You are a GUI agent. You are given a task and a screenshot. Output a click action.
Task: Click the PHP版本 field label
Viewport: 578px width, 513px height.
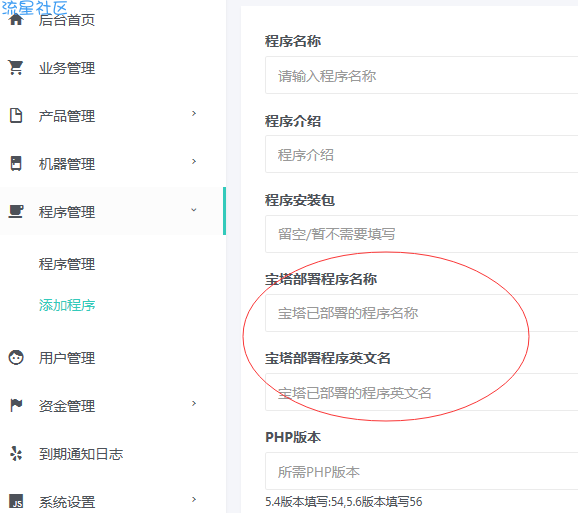293,437
